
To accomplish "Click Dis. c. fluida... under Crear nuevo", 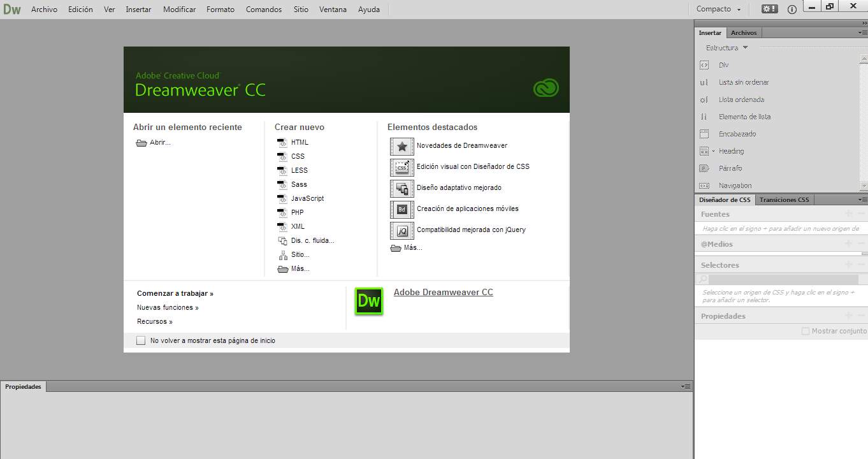I will coord(306,241).
